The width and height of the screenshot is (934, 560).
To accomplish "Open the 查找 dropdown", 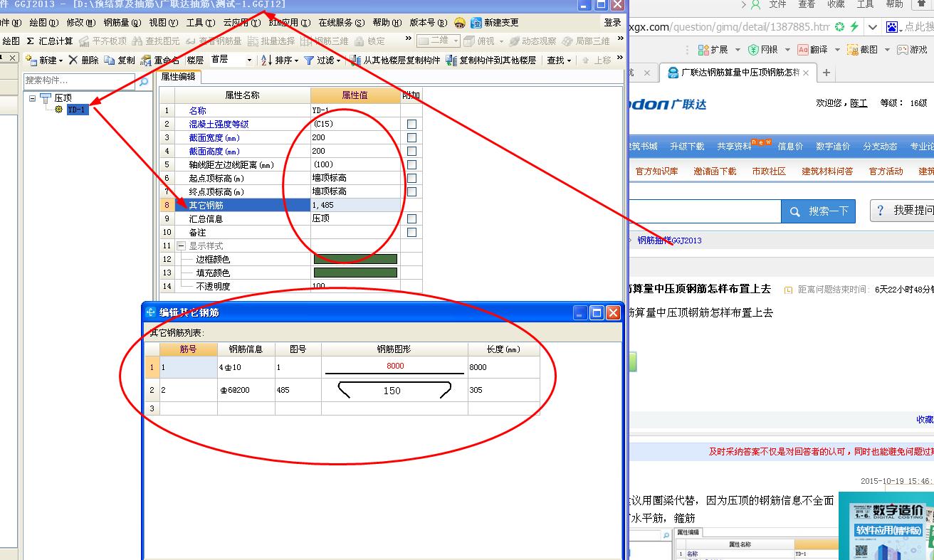I will pos(570,60).
